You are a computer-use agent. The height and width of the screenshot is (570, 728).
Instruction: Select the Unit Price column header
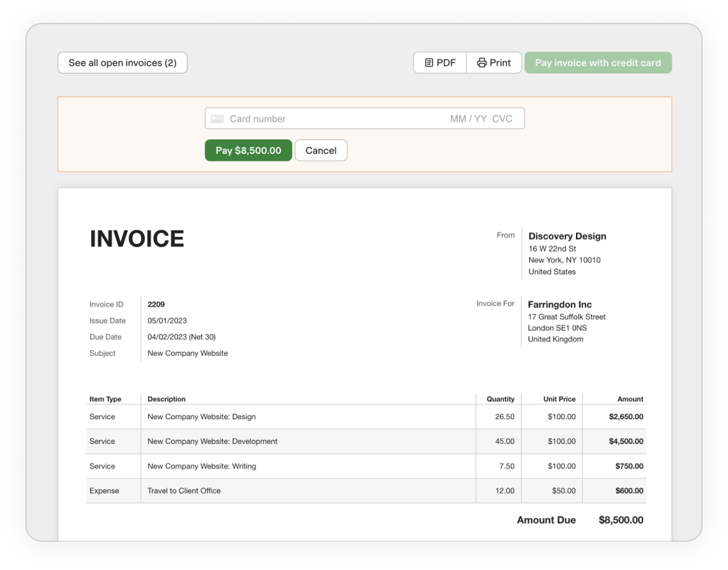560,399
